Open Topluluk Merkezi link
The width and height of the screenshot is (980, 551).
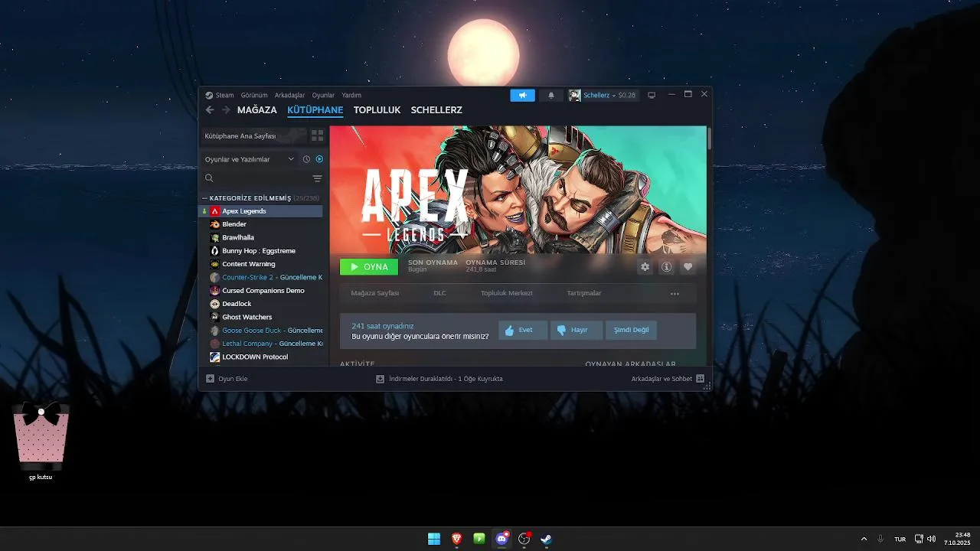coord(506,293)
